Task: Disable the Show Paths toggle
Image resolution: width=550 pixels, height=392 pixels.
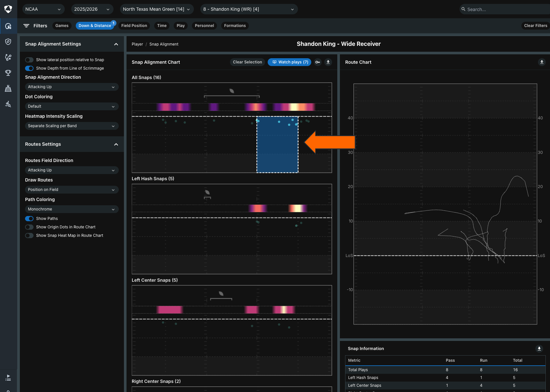Action: pos(29,219)
